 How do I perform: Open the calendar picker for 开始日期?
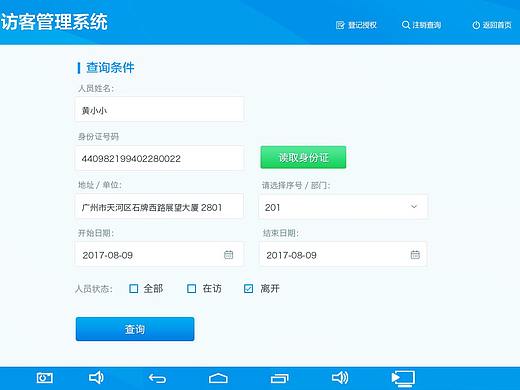pyautogui.click(x=228, y=255)
